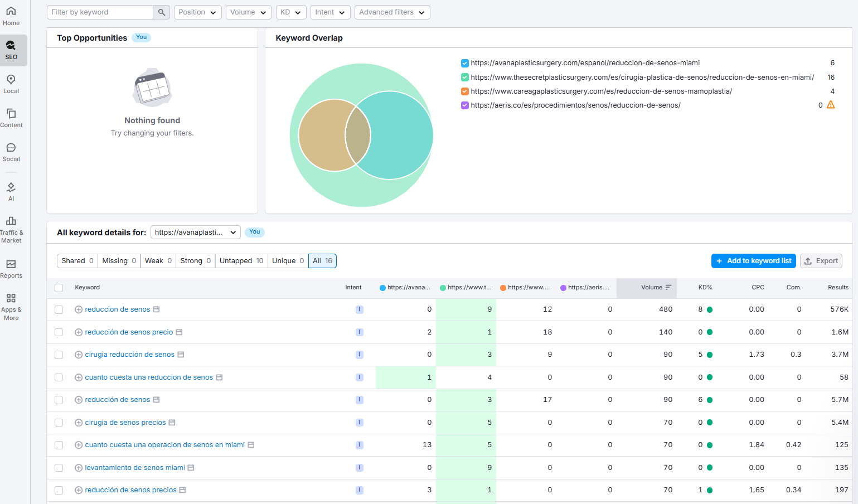Sort by the KD% column header

coord(705,288)
